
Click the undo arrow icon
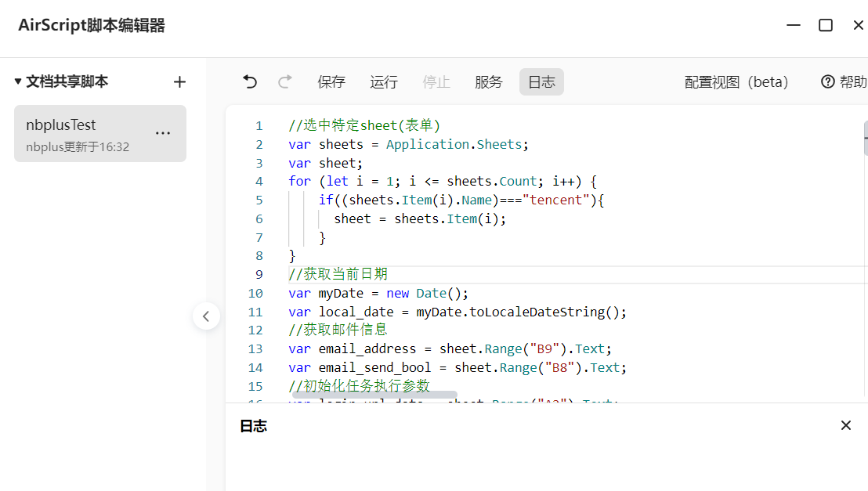tap(250, 81)
